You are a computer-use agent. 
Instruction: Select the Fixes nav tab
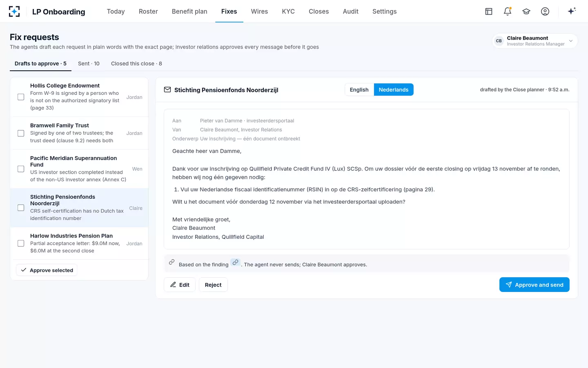point(229,11)
